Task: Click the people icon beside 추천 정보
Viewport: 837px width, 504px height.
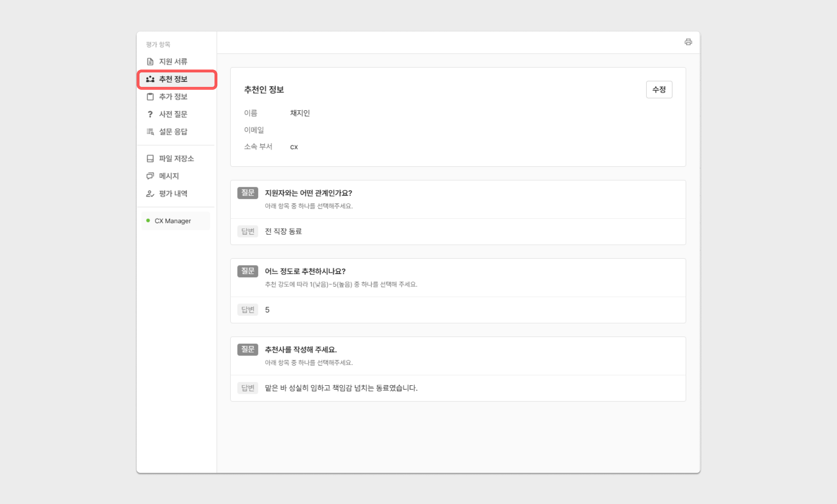Action: coord(150,79)
